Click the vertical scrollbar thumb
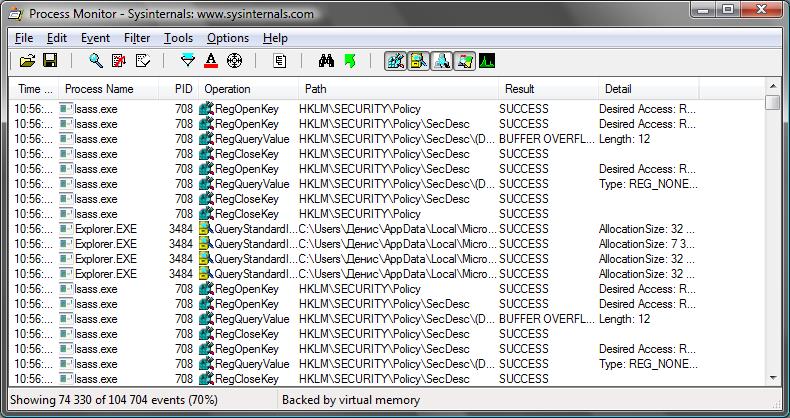This screenshot has width=790, height=418. coord(772,102)
